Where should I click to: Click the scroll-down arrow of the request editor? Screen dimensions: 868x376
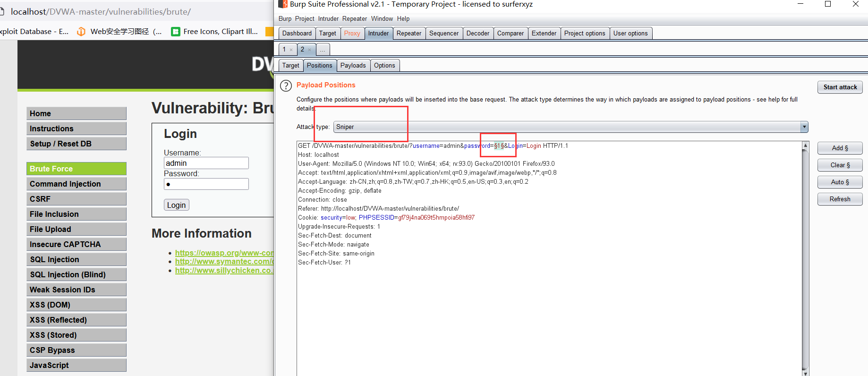tap(805, 373)
